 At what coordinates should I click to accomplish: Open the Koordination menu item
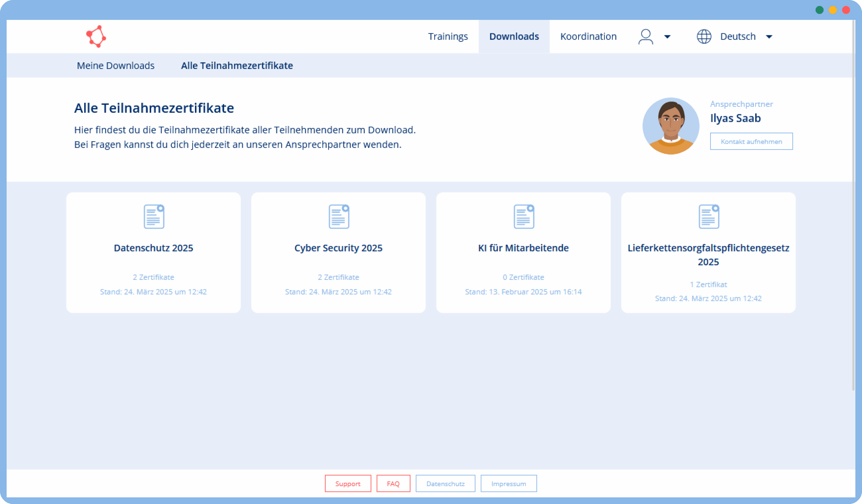588,36
